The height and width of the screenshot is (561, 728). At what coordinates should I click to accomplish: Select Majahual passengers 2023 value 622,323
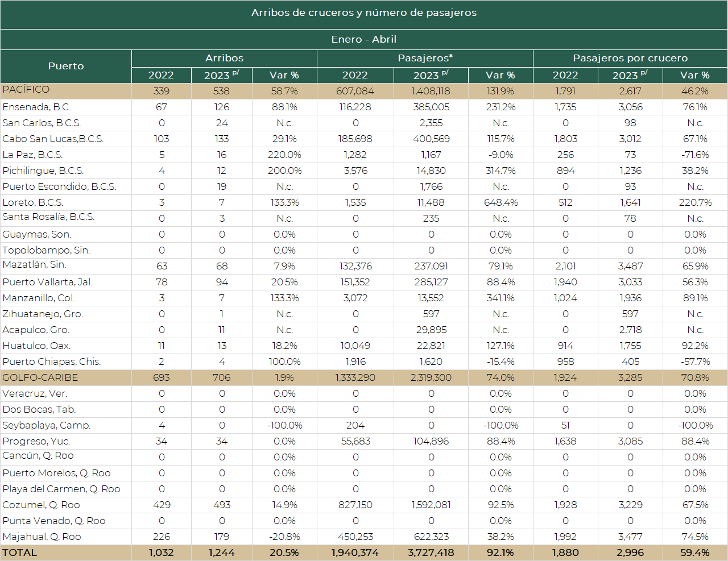point(431,537)
